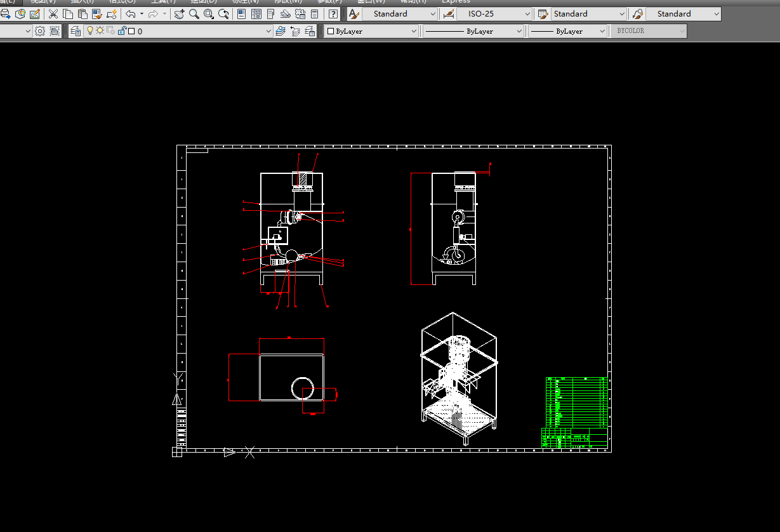Open the Multileader Style manager icon
The width and height of the screenshot is (780, 532).
point(637,14)
